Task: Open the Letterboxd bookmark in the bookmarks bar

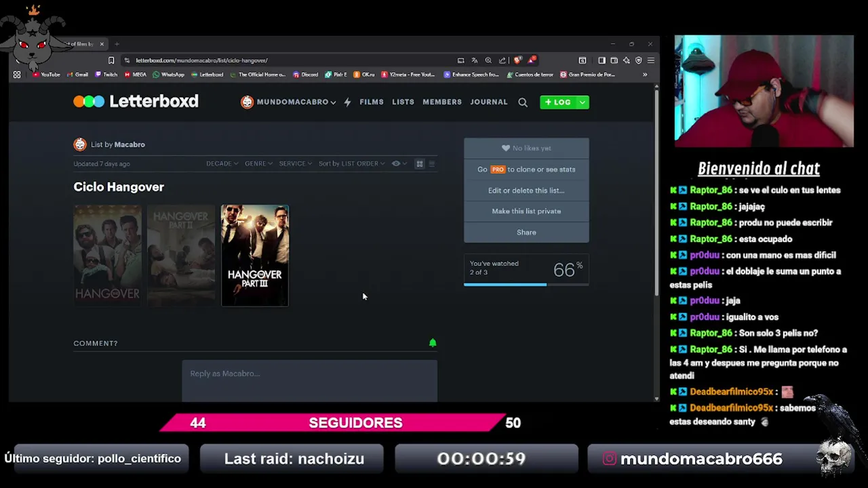Action: pyautogui.click(x=208, y=75)
